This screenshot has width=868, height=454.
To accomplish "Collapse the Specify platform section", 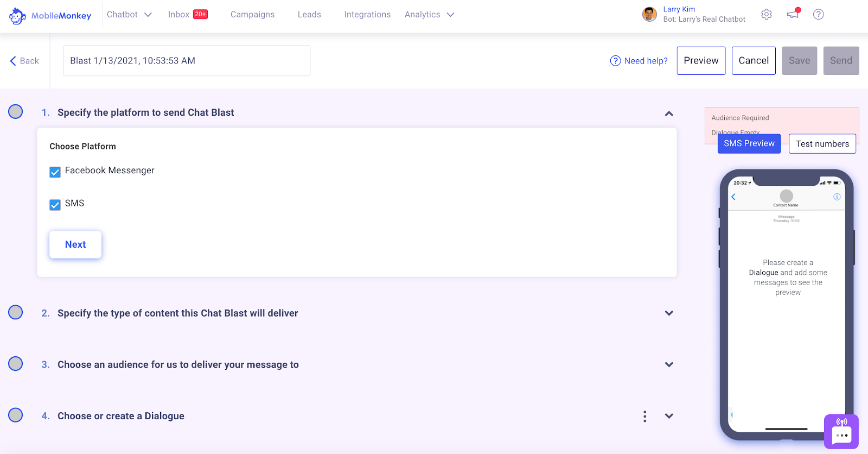I will [669, 113].
